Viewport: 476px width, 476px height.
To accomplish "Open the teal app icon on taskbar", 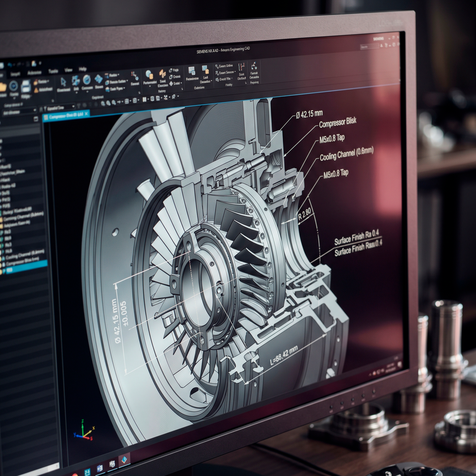I will point(87,472).
